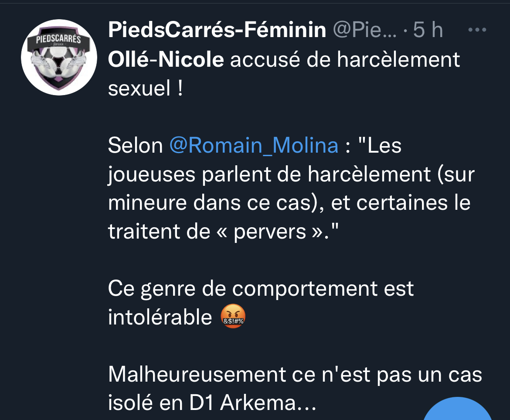This screenshot has width=510, height=420.
Task: Tap the 'sexuel !' line of the tweet
Action: pyautogui.click(x=146, y=88)
